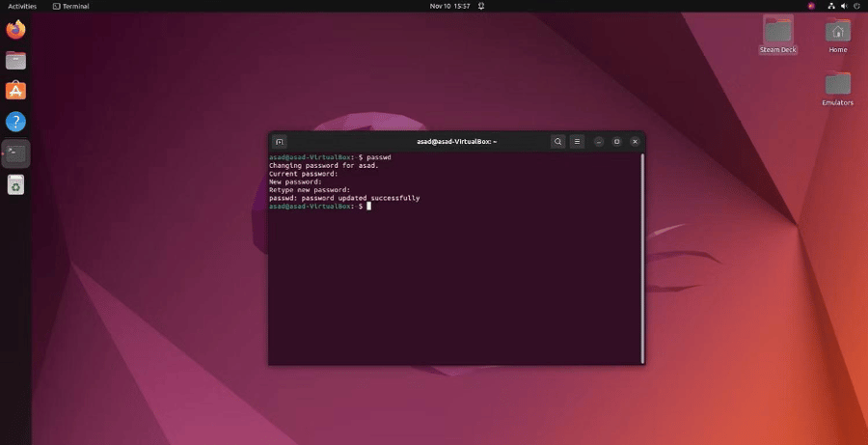Select the Home desktop folder
Image resolution: width=868 pixels, height=445 pixels.
point(837,35)
